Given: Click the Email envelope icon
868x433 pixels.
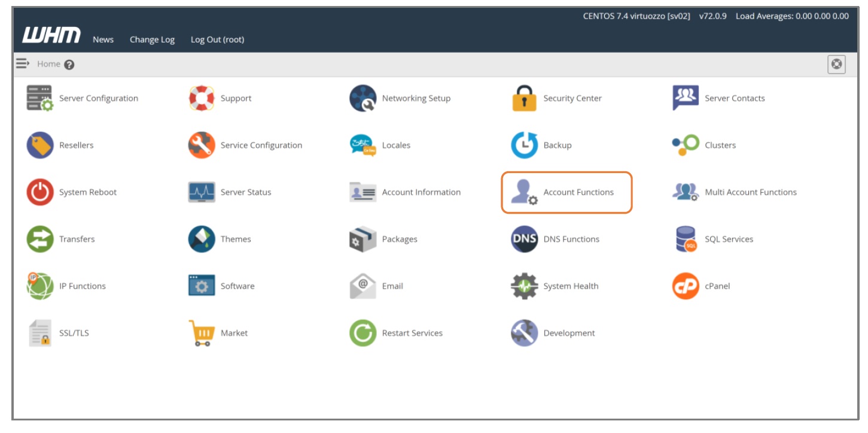Looking at the screenshot, I should [363, 286].
